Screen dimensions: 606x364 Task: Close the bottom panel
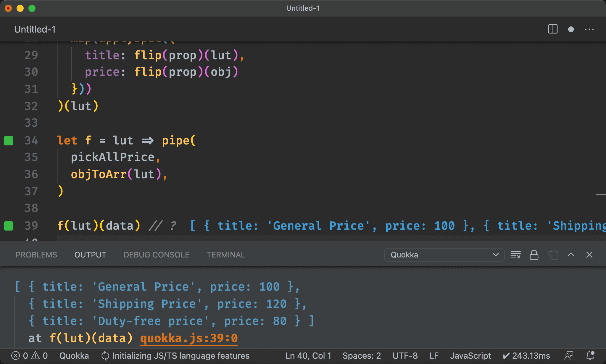click(589, 255)
